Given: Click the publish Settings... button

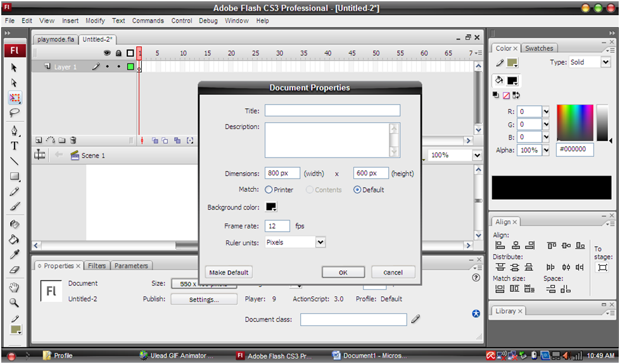Looking at the screenshot, I should point(204,299).
